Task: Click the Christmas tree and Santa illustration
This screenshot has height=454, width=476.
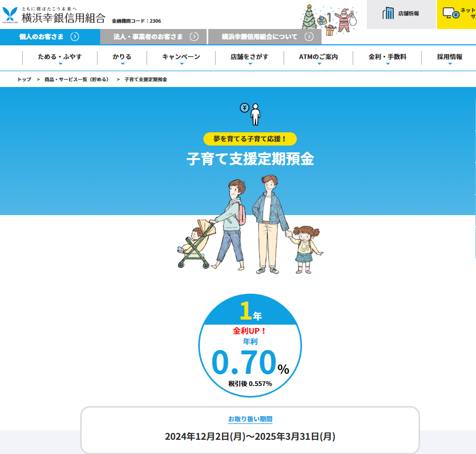Action: (x=329, y=20)
